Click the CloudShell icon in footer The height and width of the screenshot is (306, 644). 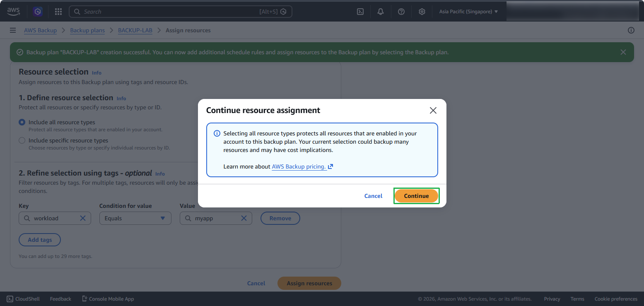10,299
